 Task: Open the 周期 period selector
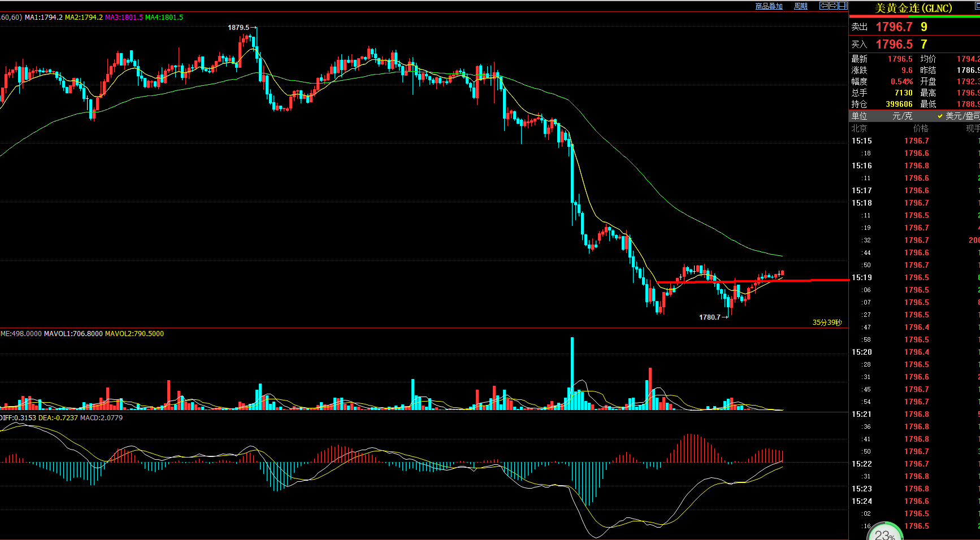(801, 6)
